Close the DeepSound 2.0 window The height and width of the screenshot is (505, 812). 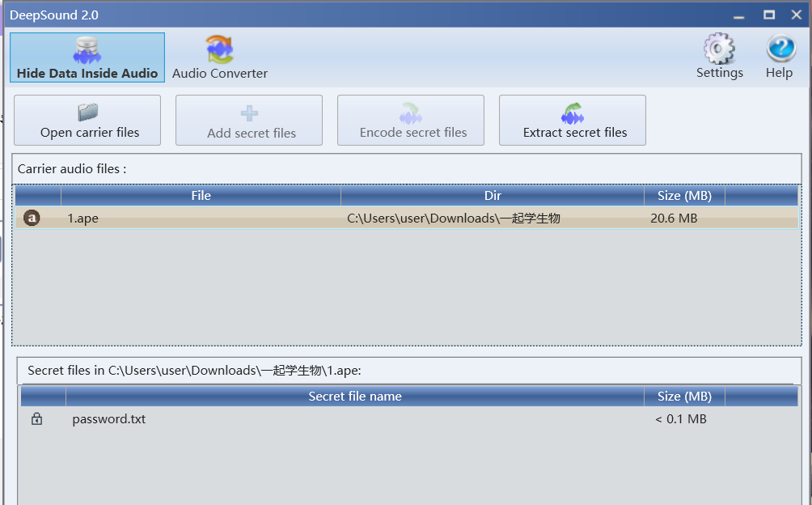click(797, 15)
